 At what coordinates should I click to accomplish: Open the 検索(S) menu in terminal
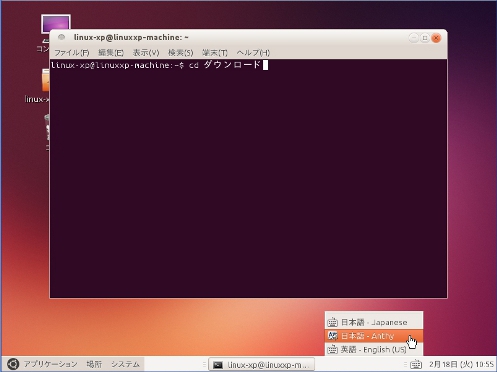click(x=180, y=53)
